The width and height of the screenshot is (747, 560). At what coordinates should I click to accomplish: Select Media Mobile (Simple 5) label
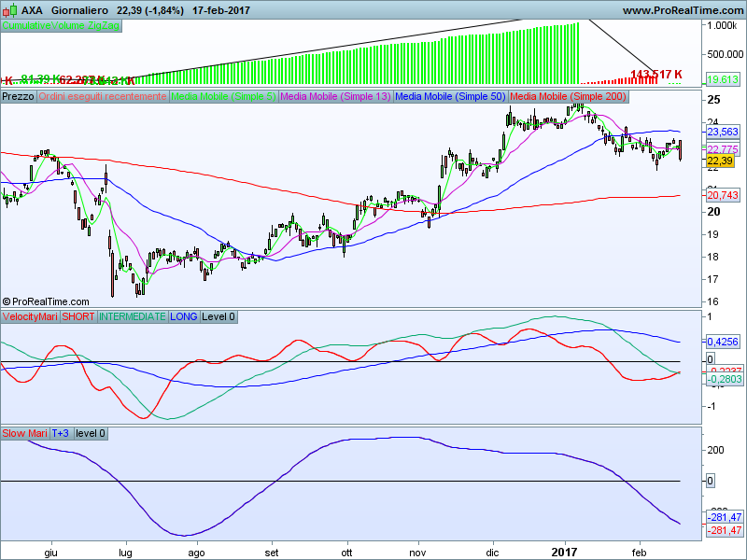point(223,97)
